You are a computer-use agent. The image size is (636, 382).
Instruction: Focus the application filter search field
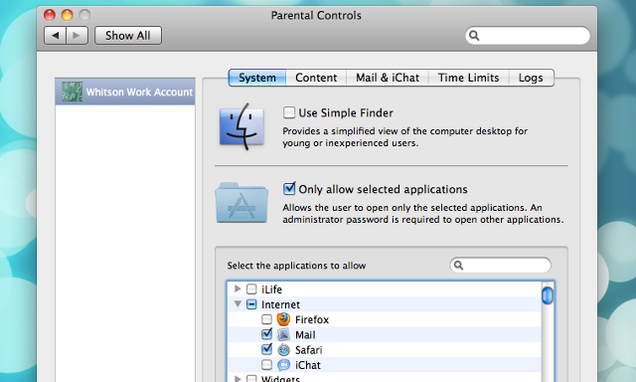click(500, 265)
